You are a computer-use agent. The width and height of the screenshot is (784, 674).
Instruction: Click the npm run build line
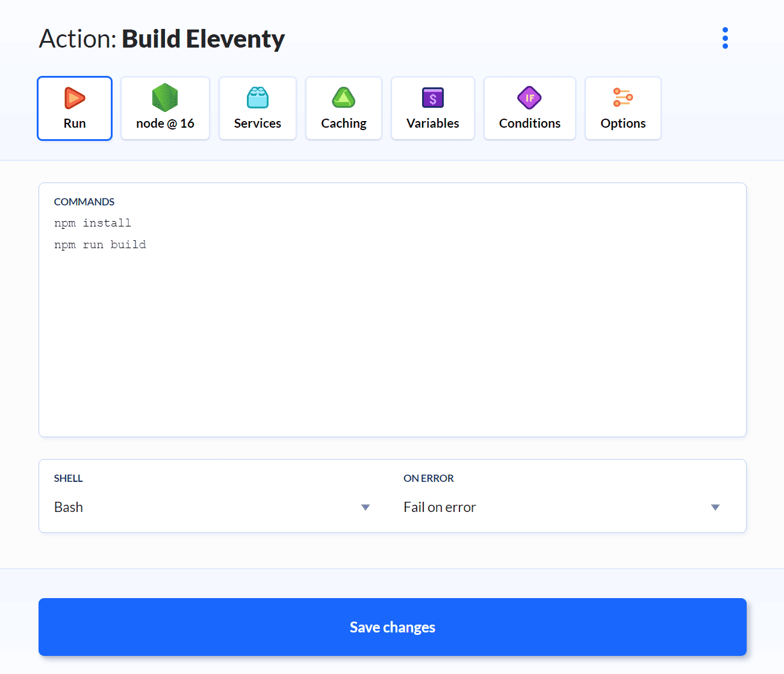tap(100, 244)
